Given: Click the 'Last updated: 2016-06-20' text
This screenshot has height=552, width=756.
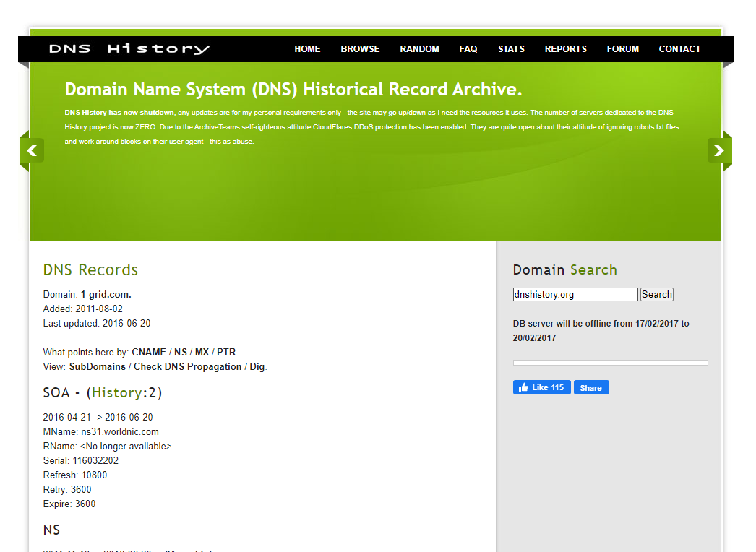Looking at the screenshot, I should tap(96, 324).
